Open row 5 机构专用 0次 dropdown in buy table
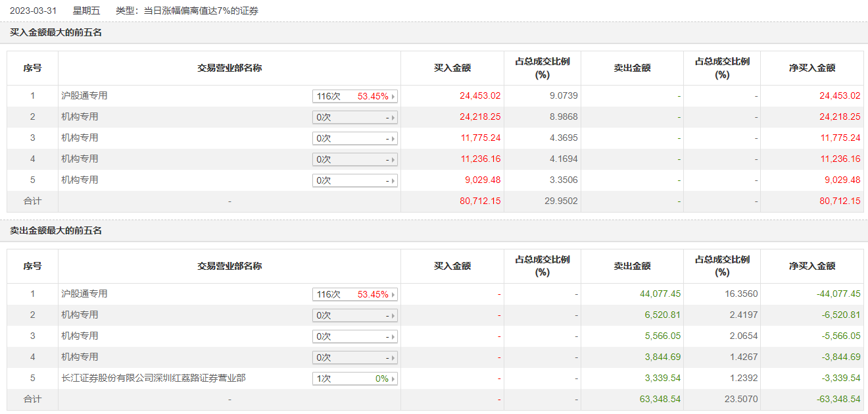 tap(355, 181)
